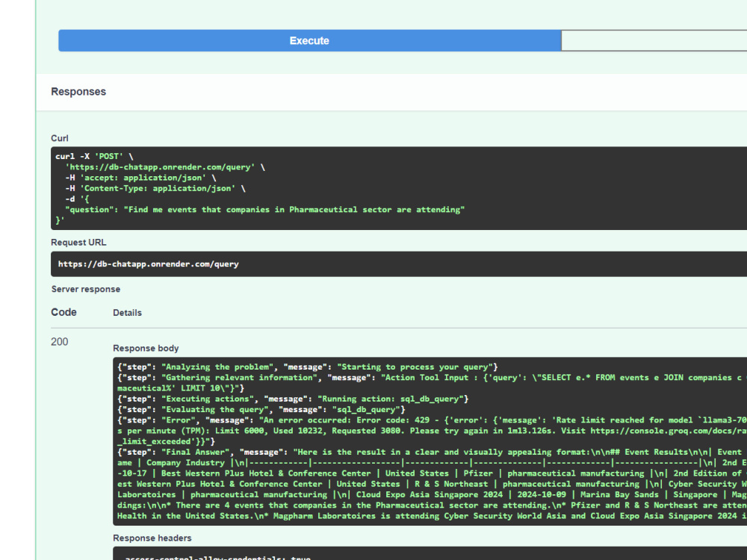The width and height of the screenshot is (747, 560).
Task: Click the blue Execute button
Action: [x=310, y=40]
